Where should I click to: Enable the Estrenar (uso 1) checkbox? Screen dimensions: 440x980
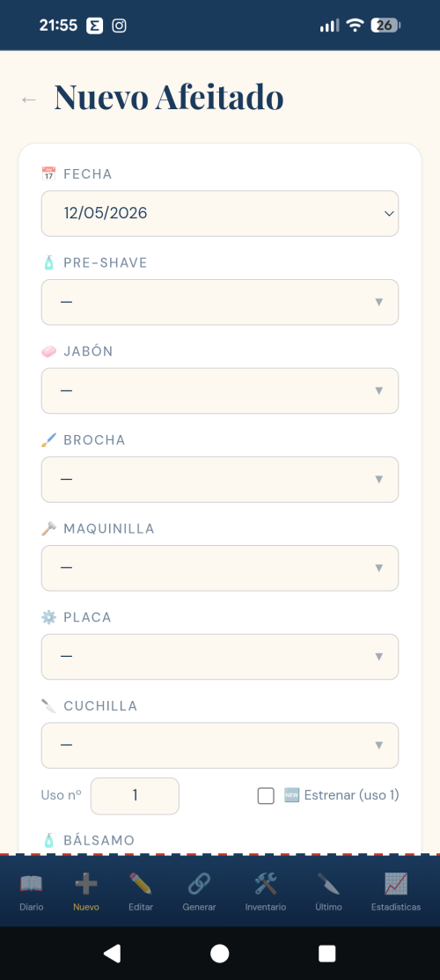point(266,796)
